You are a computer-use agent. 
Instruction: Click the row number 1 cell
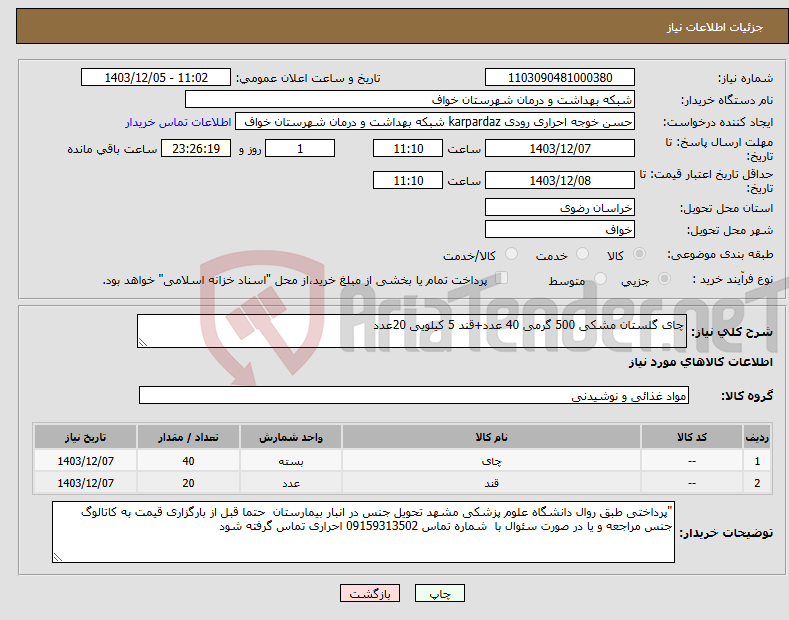(757, 461)
